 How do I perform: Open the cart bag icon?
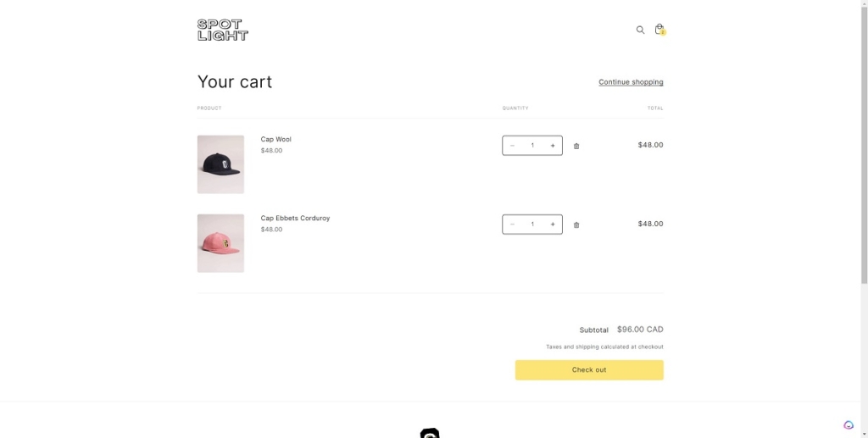(659, 30)
